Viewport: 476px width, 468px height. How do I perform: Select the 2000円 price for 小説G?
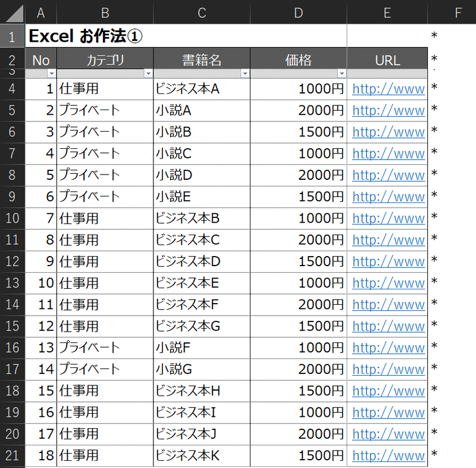click(299, 369)
